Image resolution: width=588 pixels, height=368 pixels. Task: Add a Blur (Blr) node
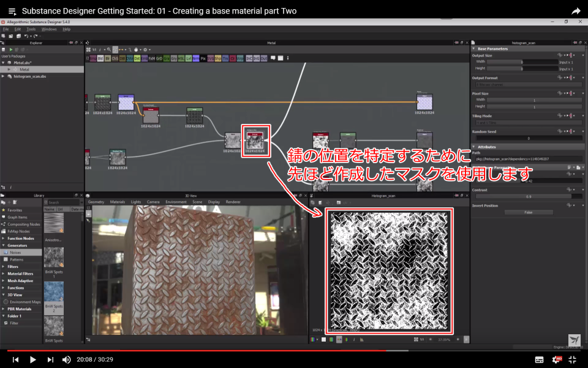(108, 58)
